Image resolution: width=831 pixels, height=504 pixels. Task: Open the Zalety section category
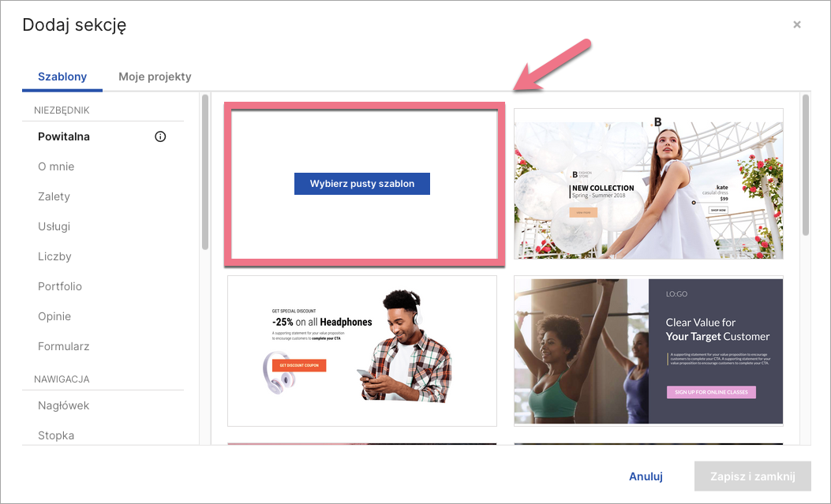point(54,196)
